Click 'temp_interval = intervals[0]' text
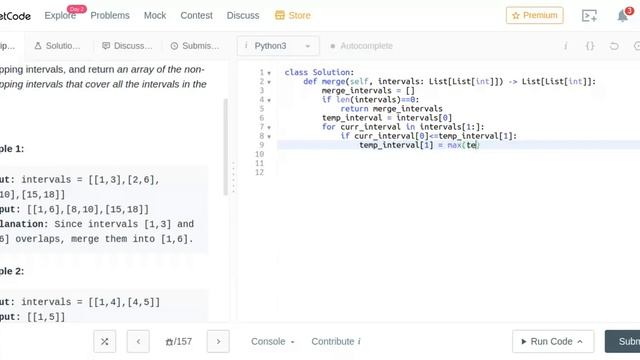 pyautogui.click(x=387, y=118)
